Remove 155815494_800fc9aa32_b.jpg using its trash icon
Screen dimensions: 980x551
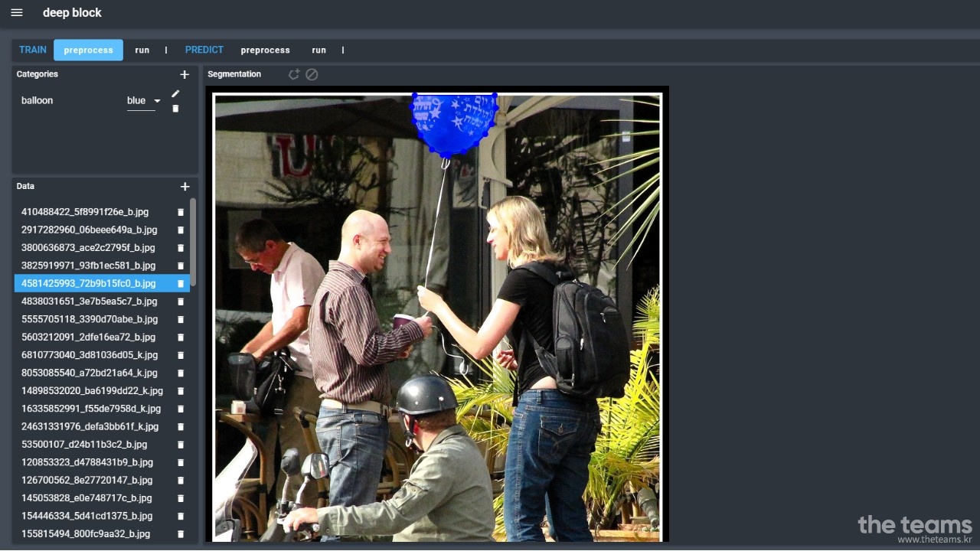[x=181, y=534]
